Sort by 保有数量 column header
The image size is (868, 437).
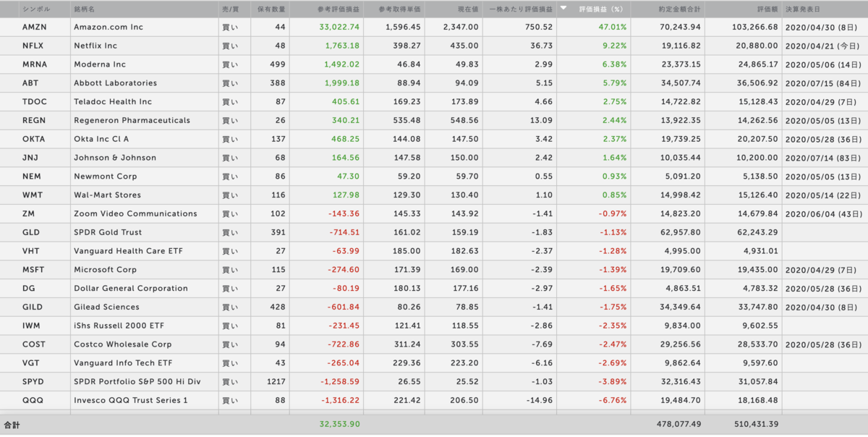tap(271, 9)
